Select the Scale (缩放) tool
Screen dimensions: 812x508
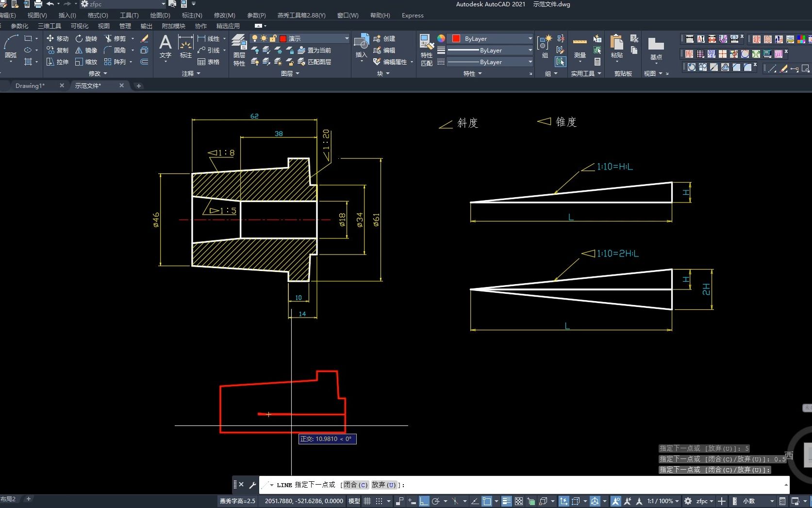click(x=86, y=62)
